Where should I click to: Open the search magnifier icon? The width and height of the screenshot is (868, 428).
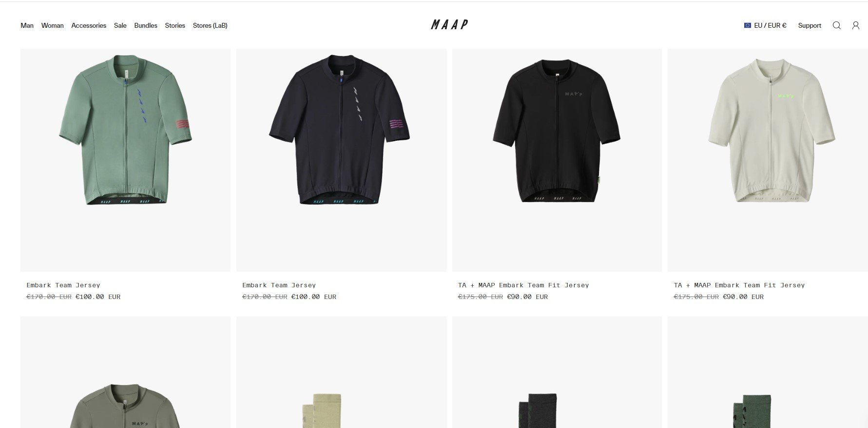point(836,25)
